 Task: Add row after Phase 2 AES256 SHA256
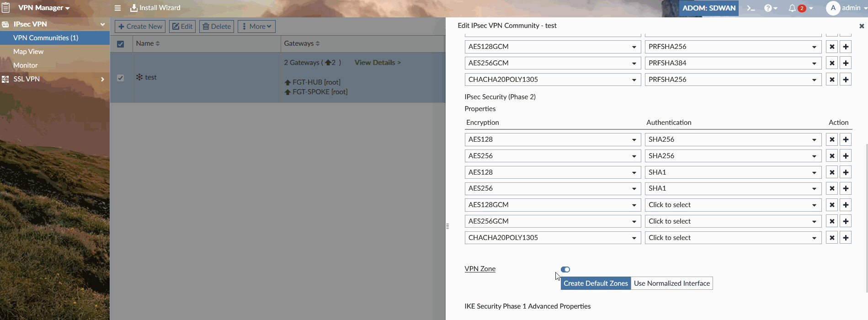pyautogui.click(x=846, y=156)
